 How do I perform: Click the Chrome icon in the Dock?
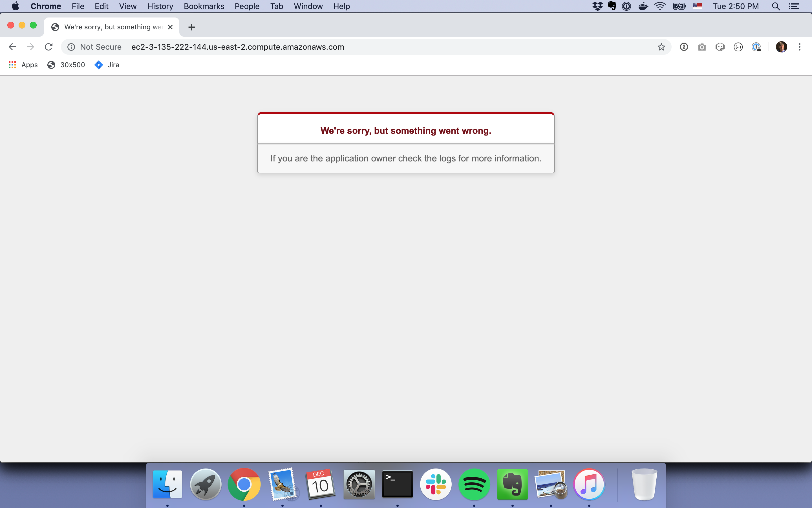point(244,484)
